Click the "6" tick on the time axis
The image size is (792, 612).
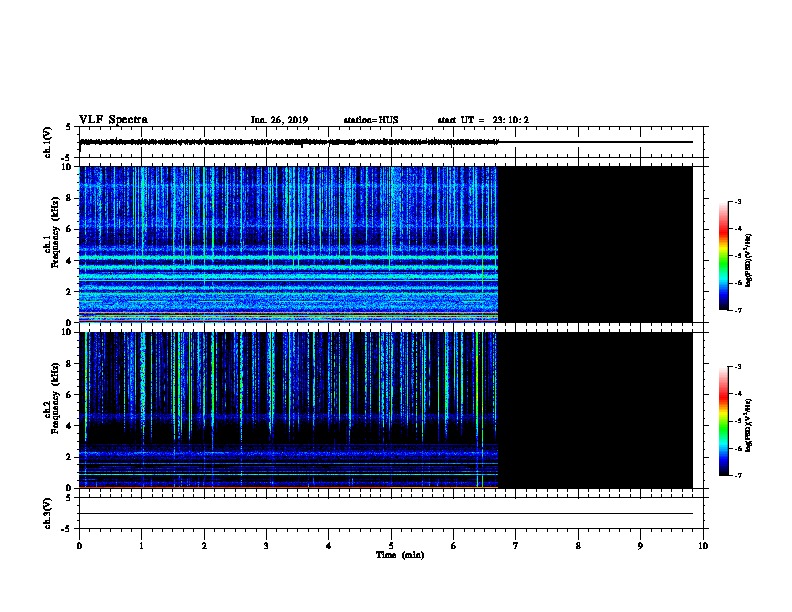453,546
